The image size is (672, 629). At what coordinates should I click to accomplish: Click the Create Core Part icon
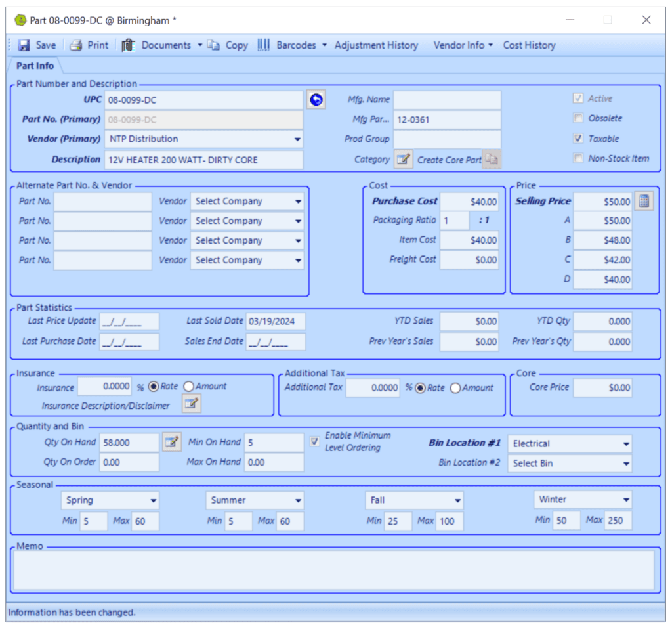[x=492, y=158]
